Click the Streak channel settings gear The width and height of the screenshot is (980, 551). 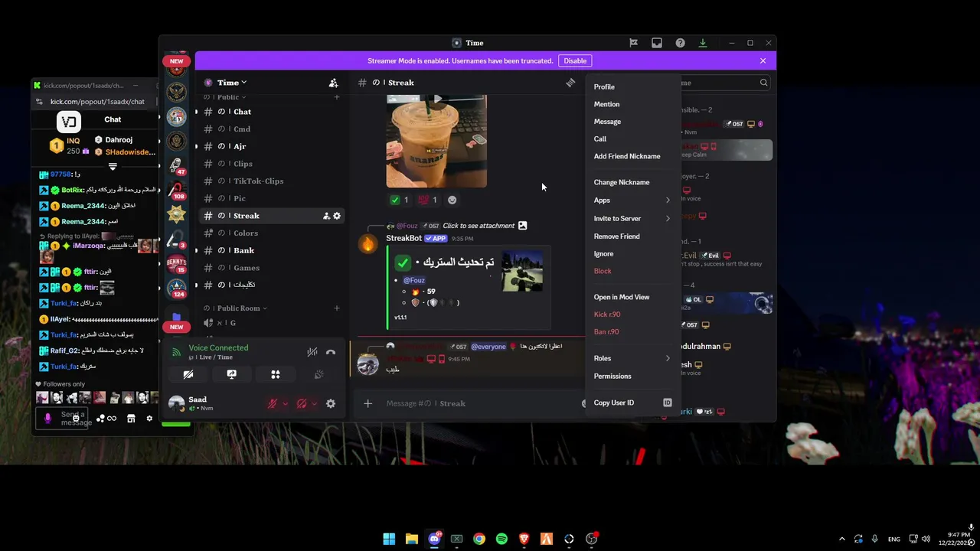click(337, 216)
